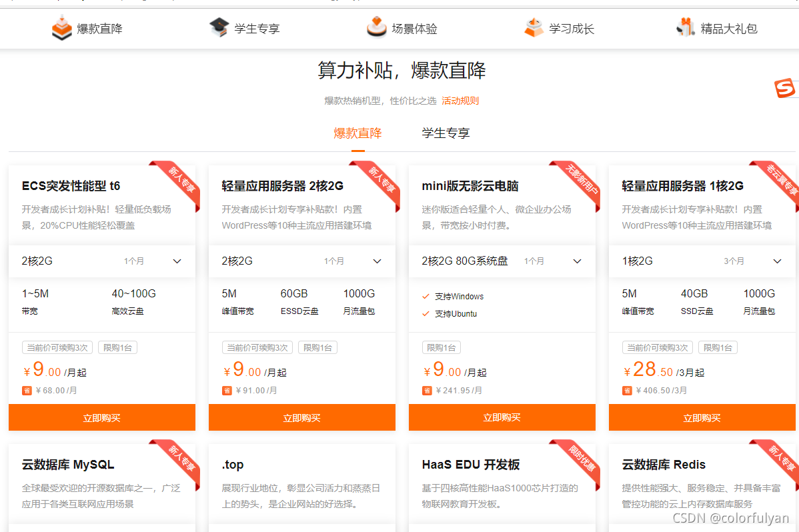Open 学习成长 in top navigation

pyautogui.click(x=571, y=29)
